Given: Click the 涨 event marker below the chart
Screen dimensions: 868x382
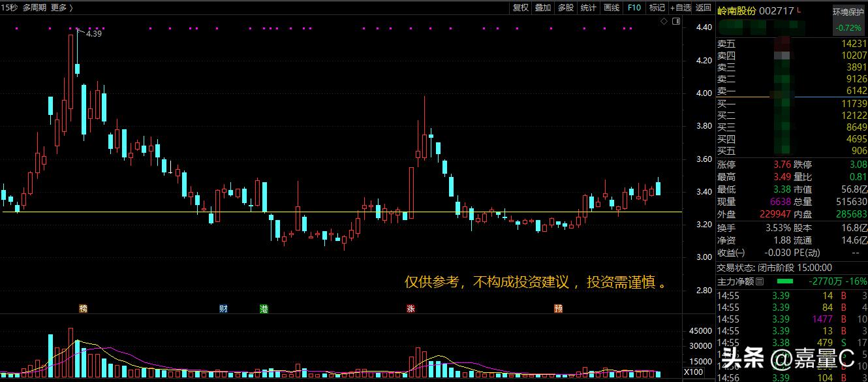Looking at the screenshot, I should coord(412,308).
